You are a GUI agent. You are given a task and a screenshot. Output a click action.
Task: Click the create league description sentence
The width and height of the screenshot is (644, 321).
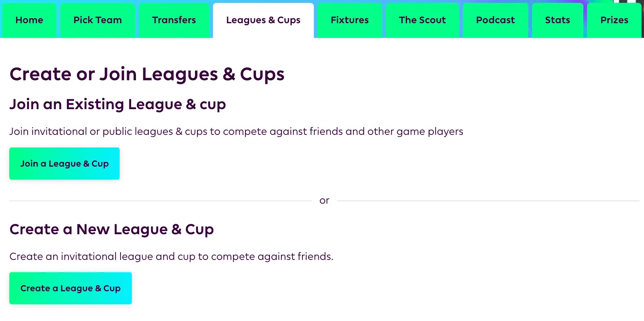(x=171, y=256)
